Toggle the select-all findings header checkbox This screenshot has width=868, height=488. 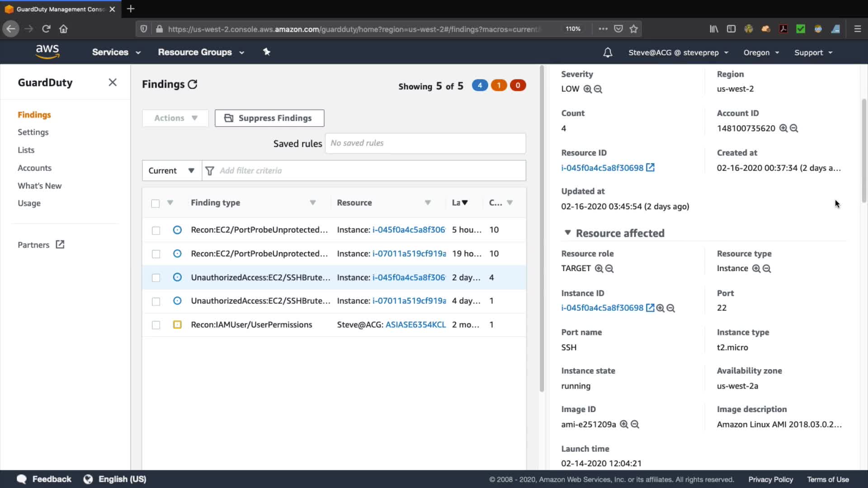pos(156,203)
